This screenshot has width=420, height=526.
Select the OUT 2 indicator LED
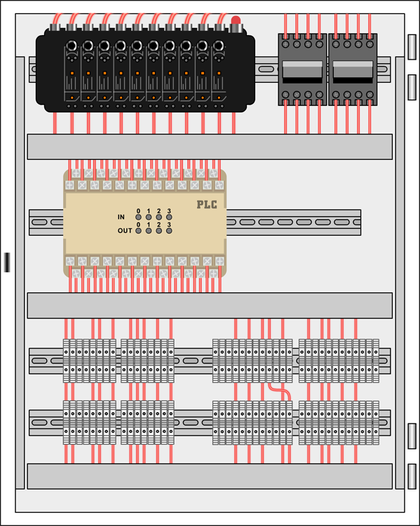159,231
